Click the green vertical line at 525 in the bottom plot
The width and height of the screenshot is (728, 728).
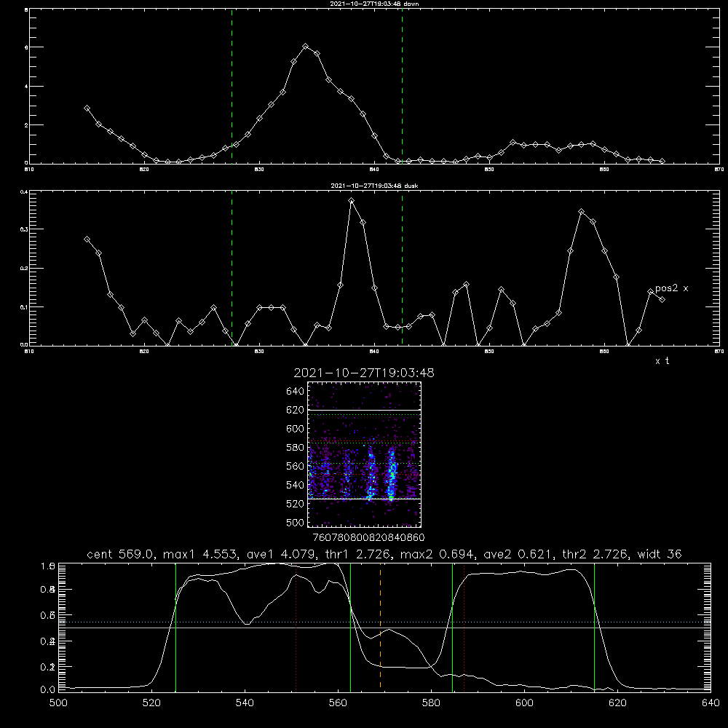175,627
